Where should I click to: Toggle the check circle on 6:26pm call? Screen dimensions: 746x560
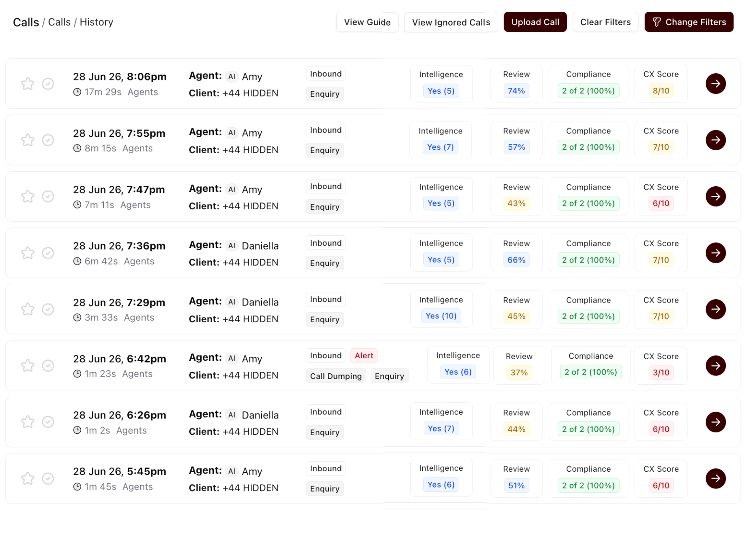coord(48,422)
